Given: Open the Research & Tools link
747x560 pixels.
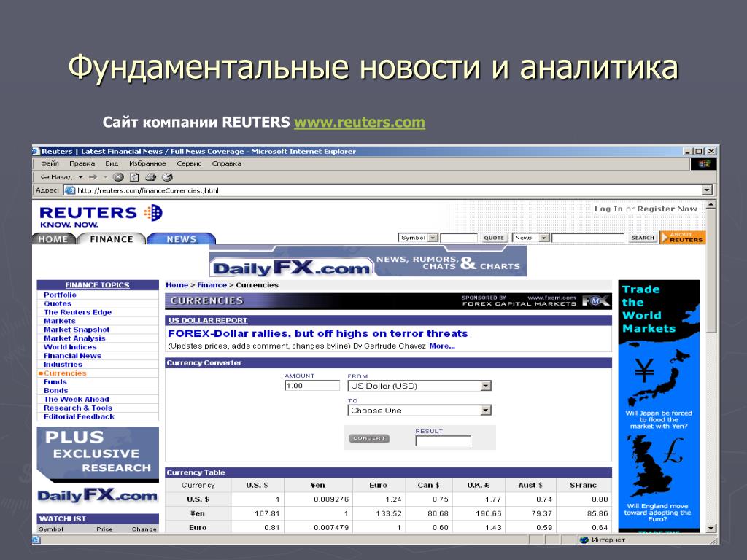Looking at the screenshot, I should pos(78,408).
